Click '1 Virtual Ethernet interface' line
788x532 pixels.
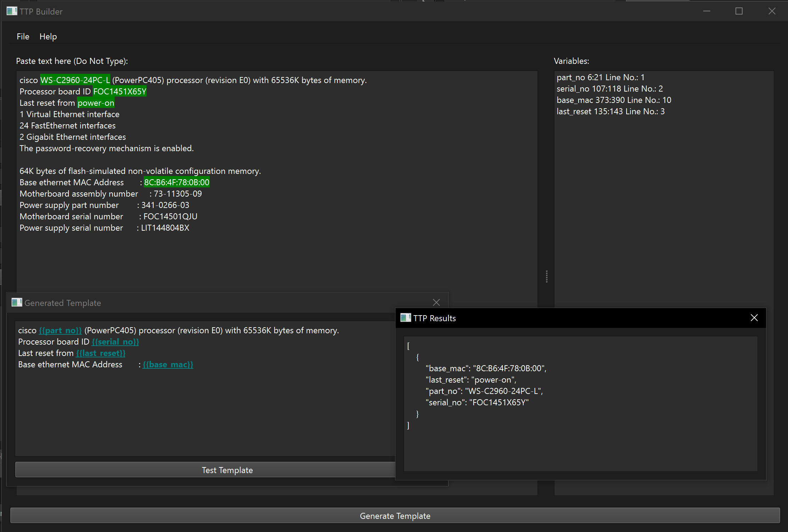70,114
